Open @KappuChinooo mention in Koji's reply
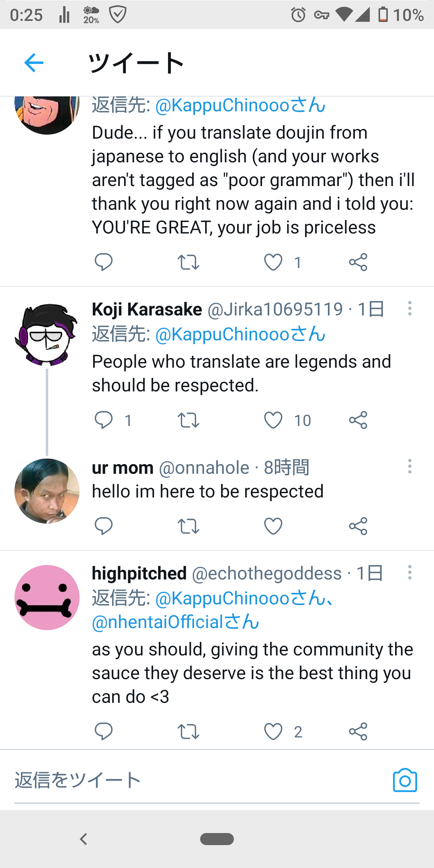Screen dimensions: 434x868 [x=240, y=334]
